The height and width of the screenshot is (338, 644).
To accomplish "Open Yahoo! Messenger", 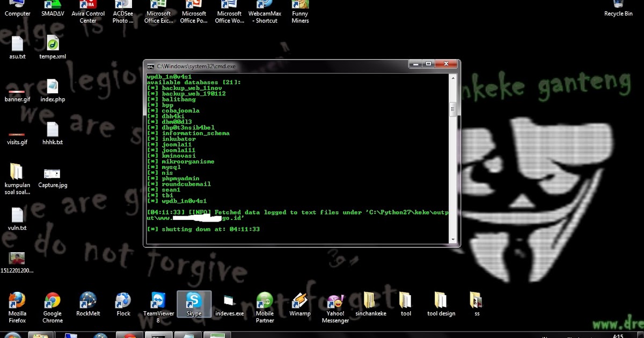I will click(x=335, y=300).
